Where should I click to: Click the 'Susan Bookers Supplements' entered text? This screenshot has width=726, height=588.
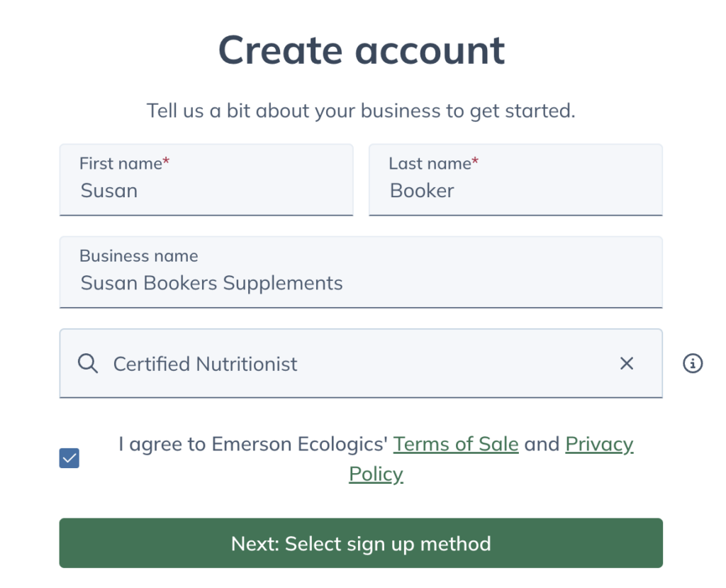(211, 283)
